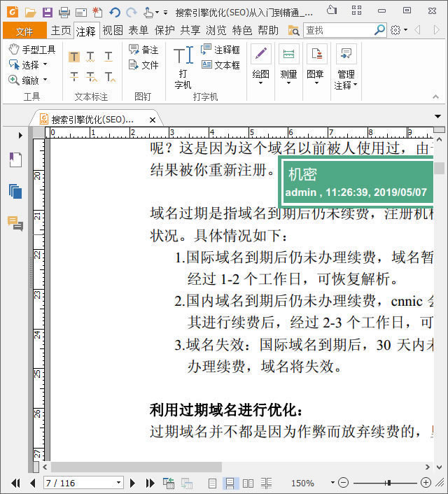The width and height of the screenshot is (448, 494).
Task: Switch to the 共享 ribbon tab
Action: click(x=190, y=31)
